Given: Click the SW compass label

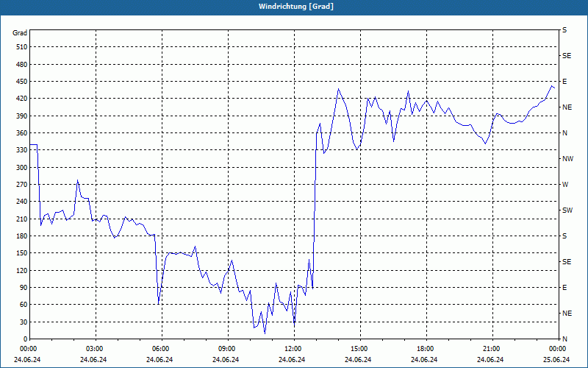Looking at the screenshot, I should [567, 210].
